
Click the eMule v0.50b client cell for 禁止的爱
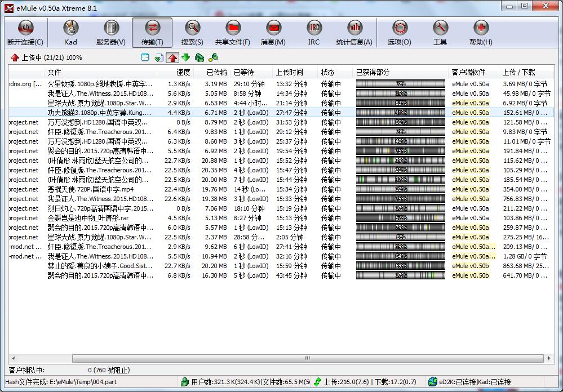[471, 266]
